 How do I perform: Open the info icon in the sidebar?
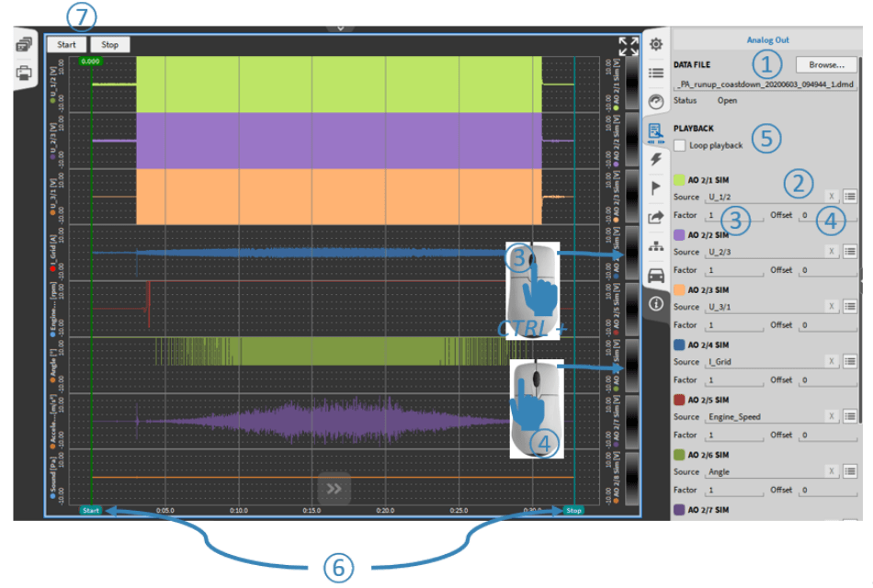tap(656, 303)
